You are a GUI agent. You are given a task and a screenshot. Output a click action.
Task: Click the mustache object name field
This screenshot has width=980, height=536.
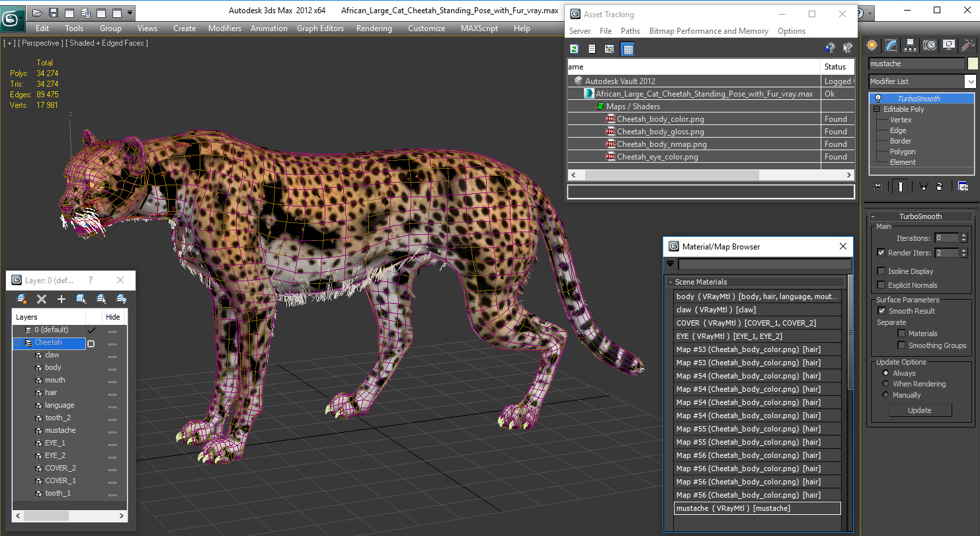click(x=917, y=64)
